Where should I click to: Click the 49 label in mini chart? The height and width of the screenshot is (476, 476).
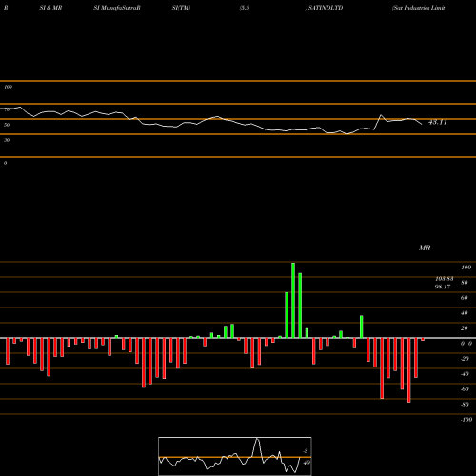pos(307,463)
